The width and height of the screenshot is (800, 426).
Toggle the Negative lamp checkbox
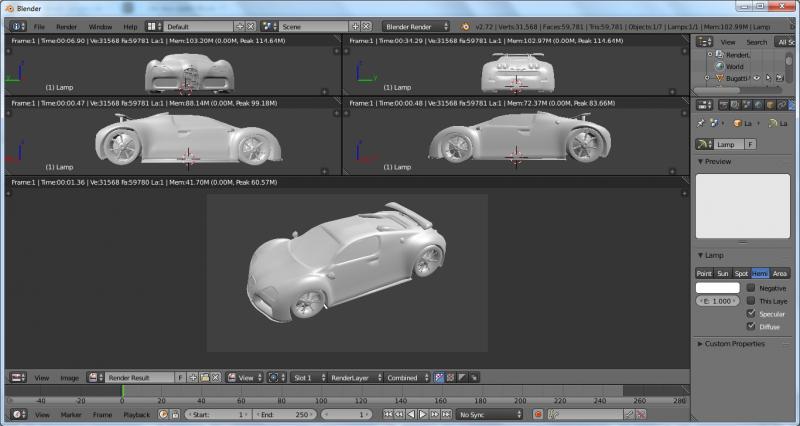click(752, 288)
